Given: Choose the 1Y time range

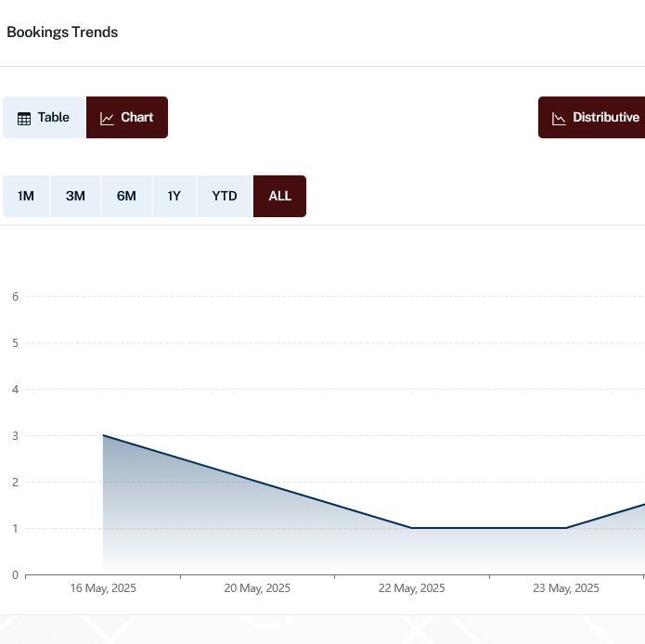Looking at the screenshot, I should click(x=174, y=196).
